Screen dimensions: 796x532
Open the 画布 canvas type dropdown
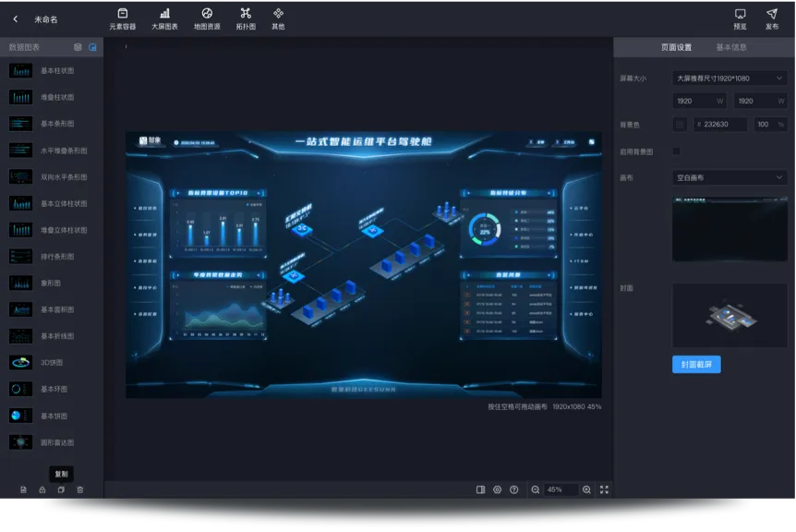click(x=730, y=177)
